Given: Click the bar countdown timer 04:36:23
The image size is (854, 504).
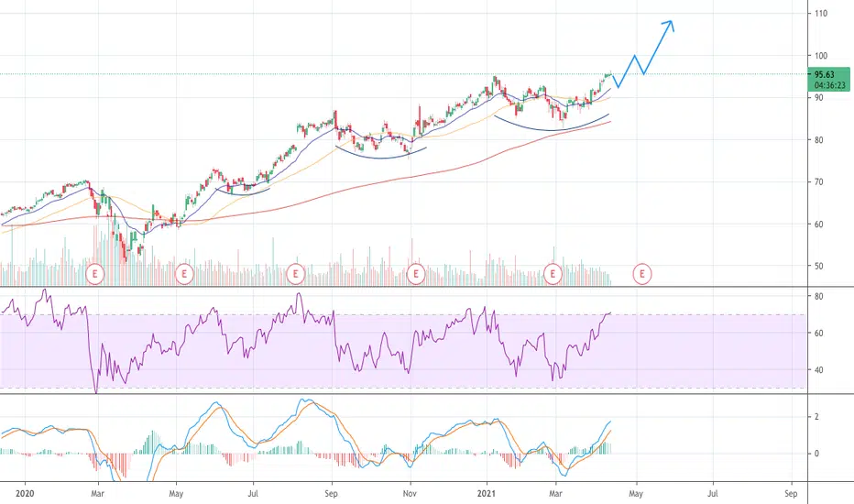Looking at the screenshot, I should (x=830, y=85).
